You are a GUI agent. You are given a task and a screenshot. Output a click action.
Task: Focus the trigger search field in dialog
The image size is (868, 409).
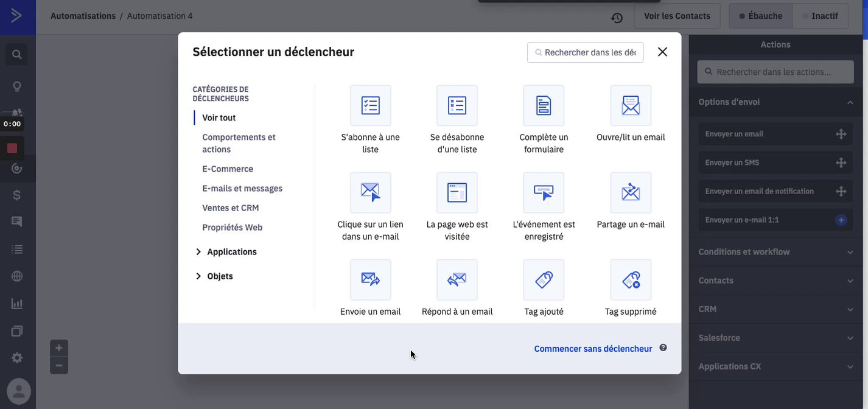coord(586,52)
